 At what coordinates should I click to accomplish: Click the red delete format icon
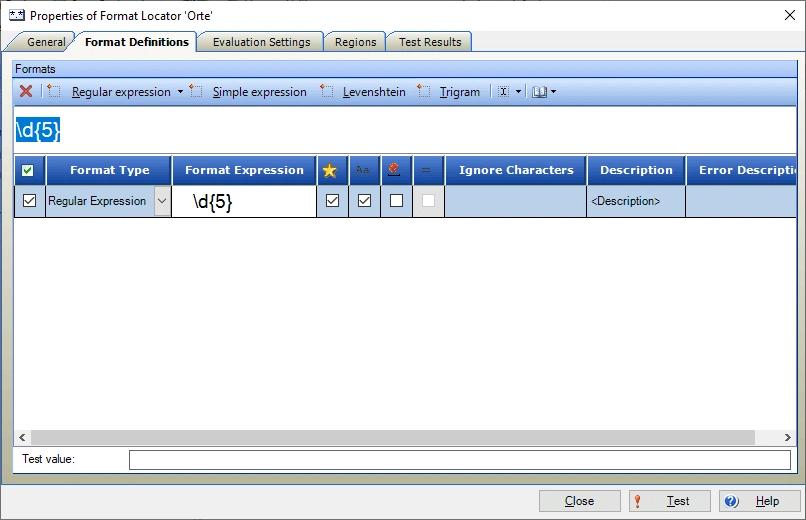click(26, 91)
